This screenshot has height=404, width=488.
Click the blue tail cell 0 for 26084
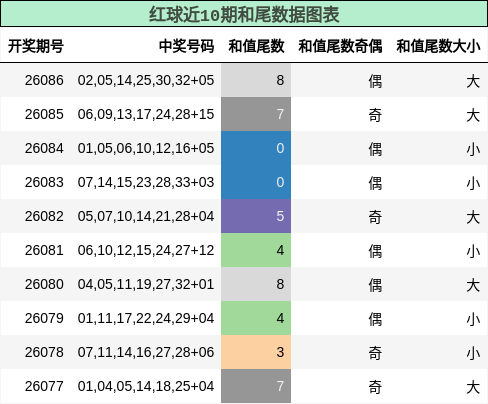coord(256,148)
